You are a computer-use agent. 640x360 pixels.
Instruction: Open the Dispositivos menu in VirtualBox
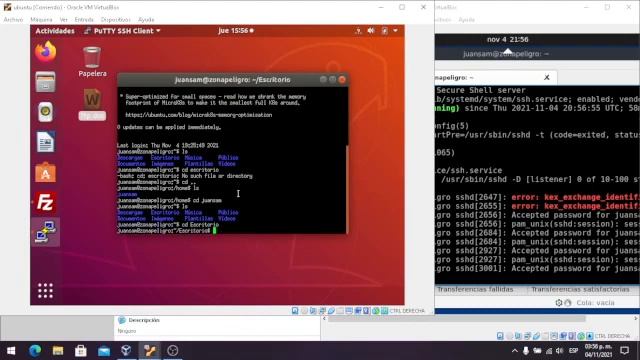(116, 20)
